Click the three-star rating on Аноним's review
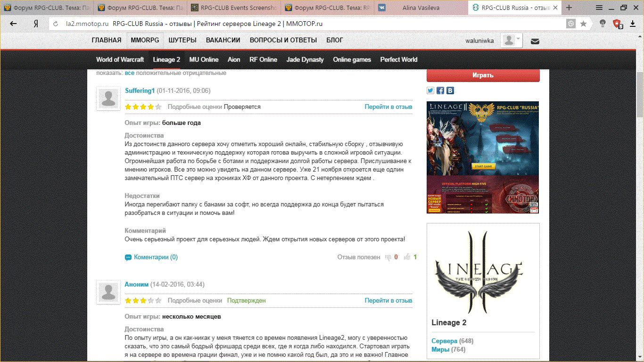The width and height of the screenshot is (644, 362). pos(143,301)
